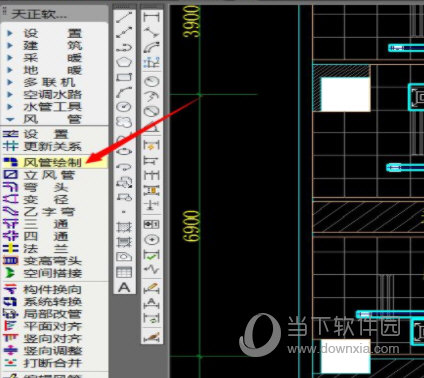Click the Dimension Update icon
Screen dimensions: 424x378
click(152, 318)
